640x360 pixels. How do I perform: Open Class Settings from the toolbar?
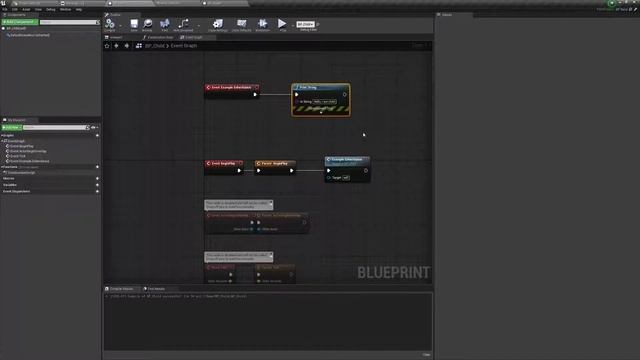(x=218, y=24)
